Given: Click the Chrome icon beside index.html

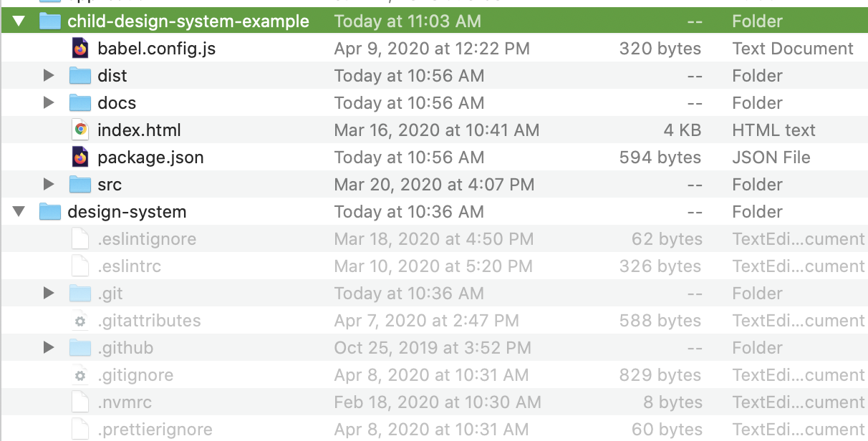Looking at the screenshot, I should tap(80, 130).
